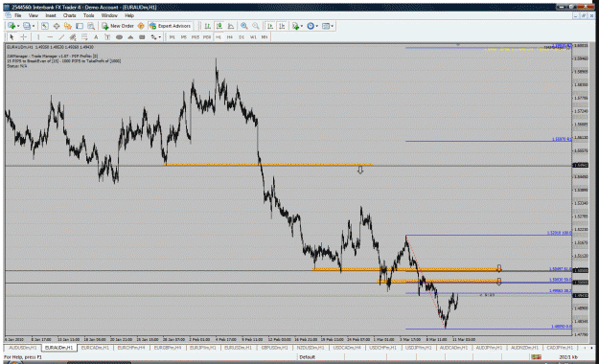The width and height of the screenshot is (599, 364).
Task: Open the View menu
Action: [x=34, y=15]
